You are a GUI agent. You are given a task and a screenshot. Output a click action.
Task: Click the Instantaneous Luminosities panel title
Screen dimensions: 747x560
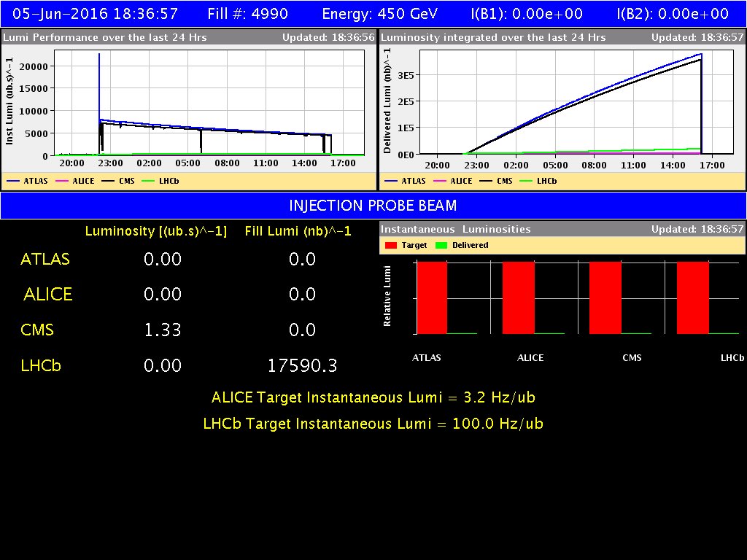pyautogui.click(x=455, y=229)
